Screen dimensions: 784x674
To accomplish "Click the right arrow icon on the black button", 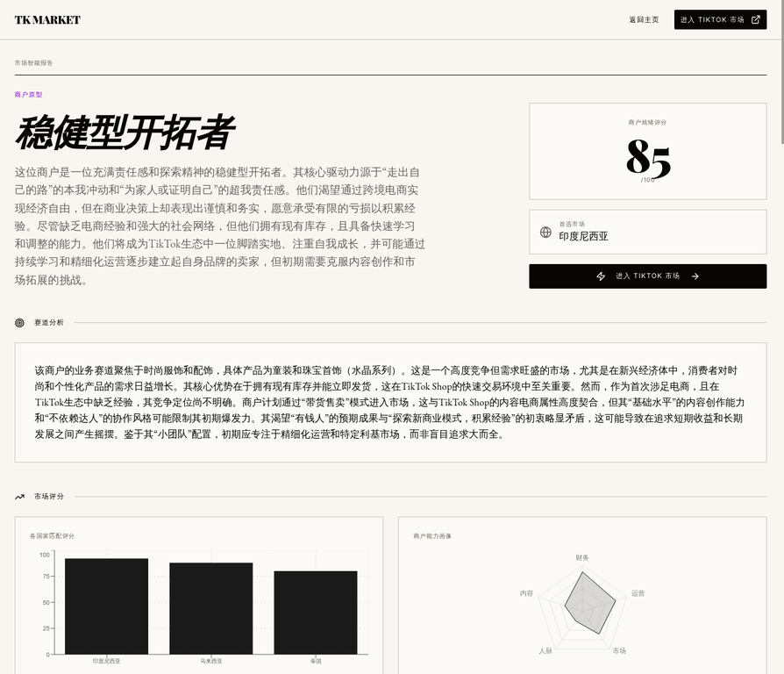I will (x=695, y=276).
